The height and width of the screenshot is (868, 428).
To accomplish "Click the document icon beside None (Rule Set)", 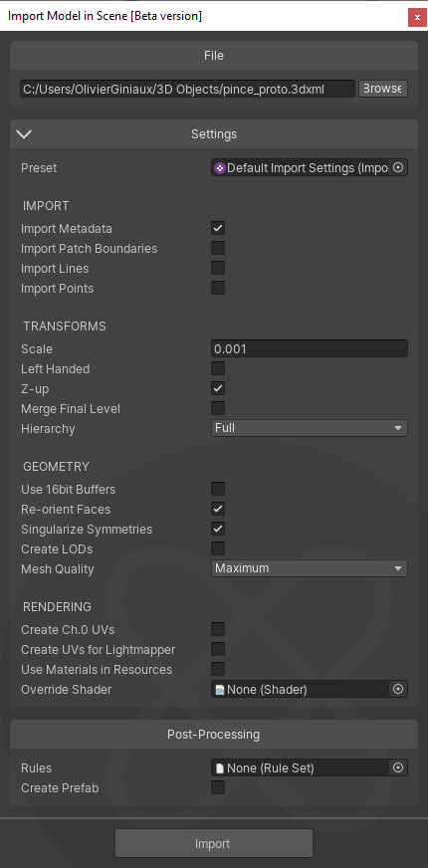I will point(220,768).
